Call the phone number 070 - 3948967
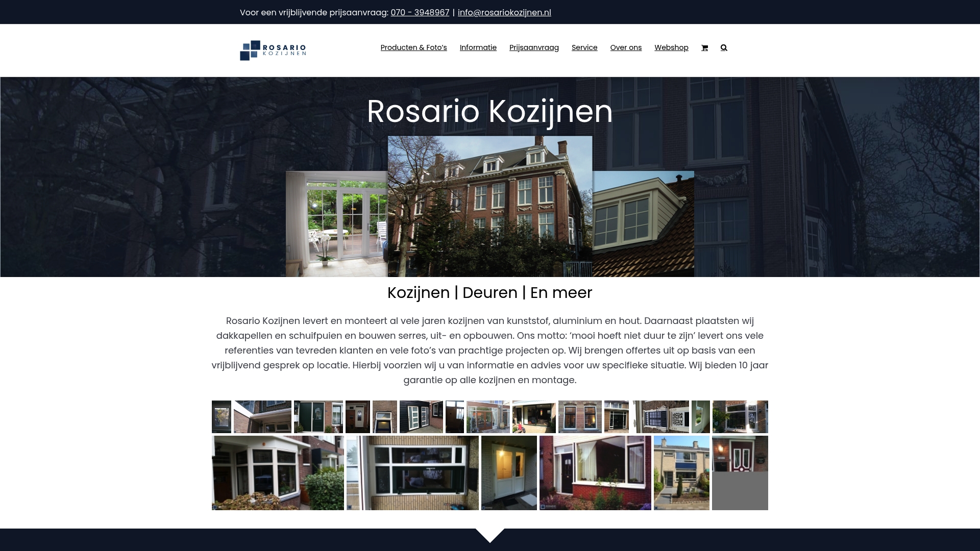Viewport: 980px width, 551px height. pyautogui.click(x=420, y=12)
